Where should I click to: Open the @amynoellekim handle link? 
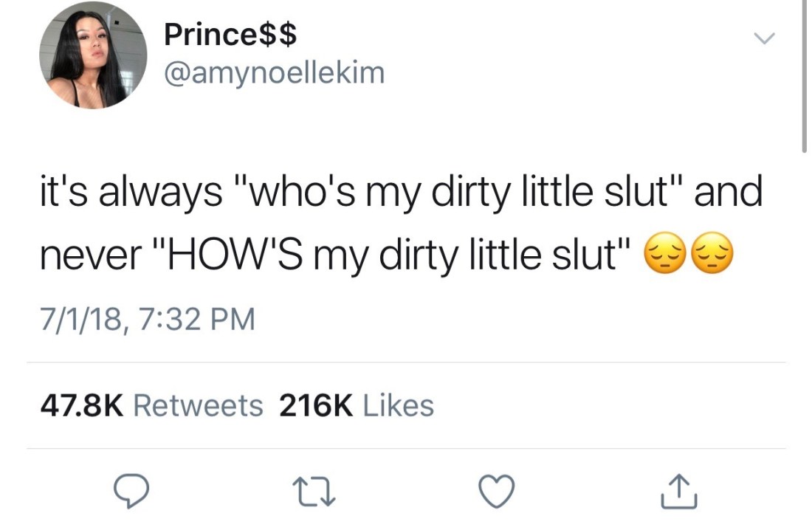[x=274, y=72]
